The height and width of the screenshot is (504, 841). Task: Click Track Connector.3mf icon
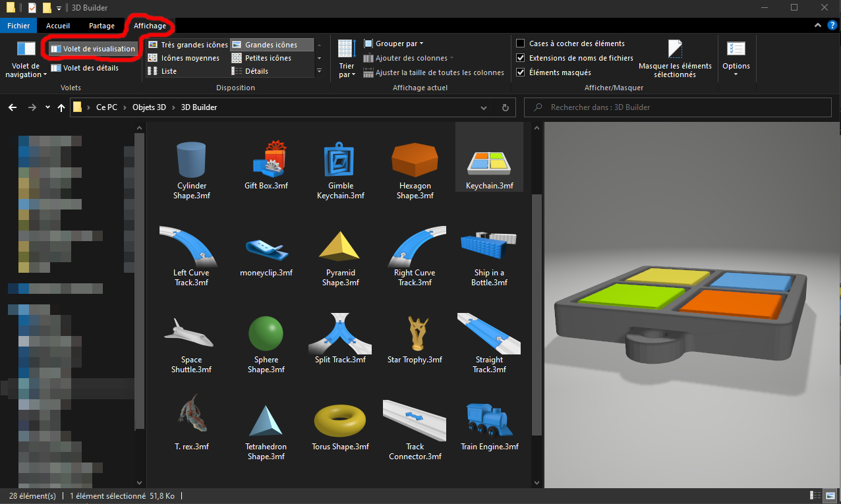(x=415, y=420)
